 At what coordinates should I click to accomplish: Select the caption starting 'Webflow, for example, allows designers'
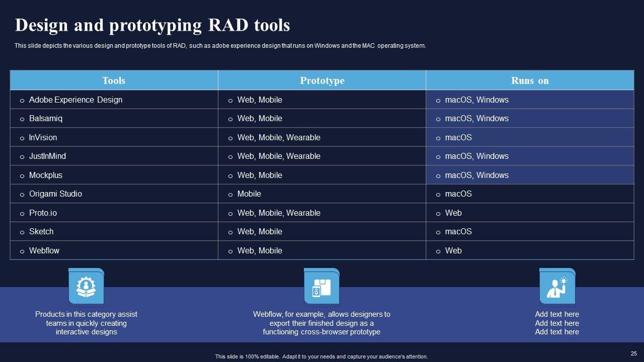(321, 323)
